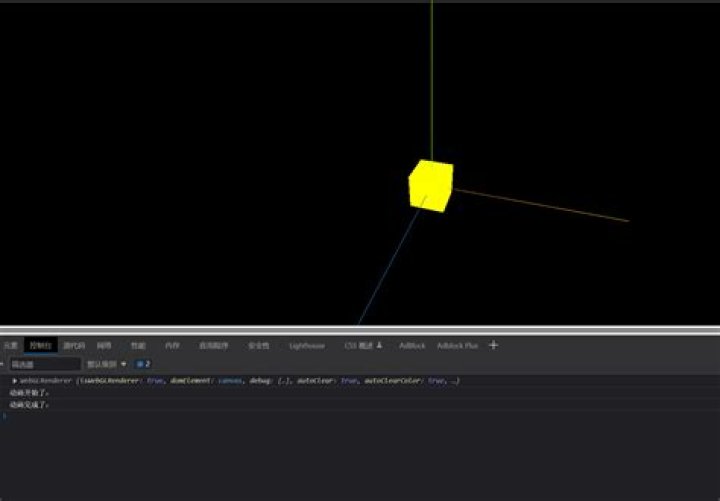This screenshot has width=720, height=501.
Task: Focus the console filter input field
Action: pyautogui.click(x=45, y=364)
